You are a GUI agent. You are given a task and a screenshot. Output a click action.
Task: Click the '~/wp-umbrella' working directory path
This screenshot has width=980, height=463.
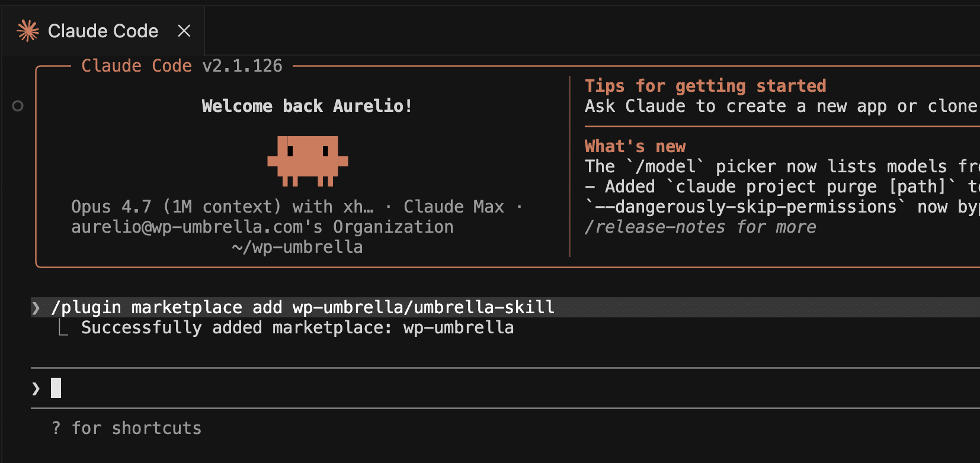(x=297, y=247)
